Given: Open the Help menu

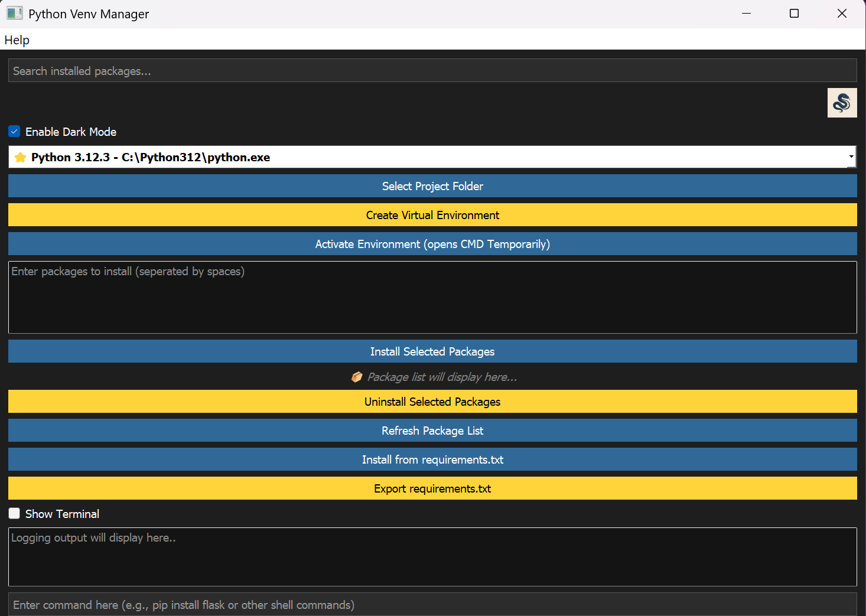Looking at the screenshot, I should (17, 40).
